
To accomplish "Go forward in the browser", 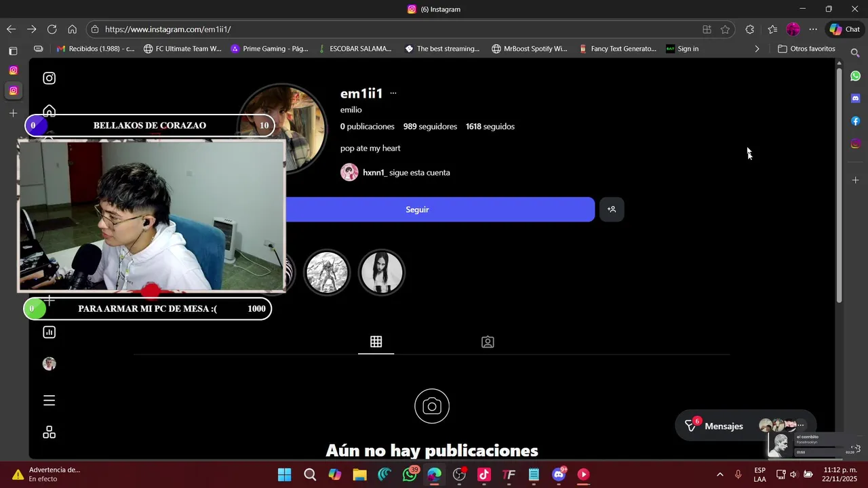I will pos(31,29).
